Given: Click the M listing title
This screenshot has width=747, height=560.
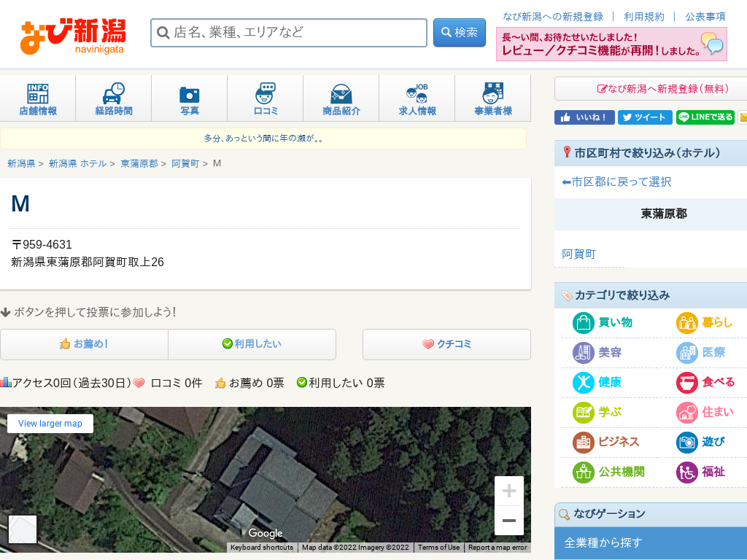Looking at the screenshot, I should [20, 204].
